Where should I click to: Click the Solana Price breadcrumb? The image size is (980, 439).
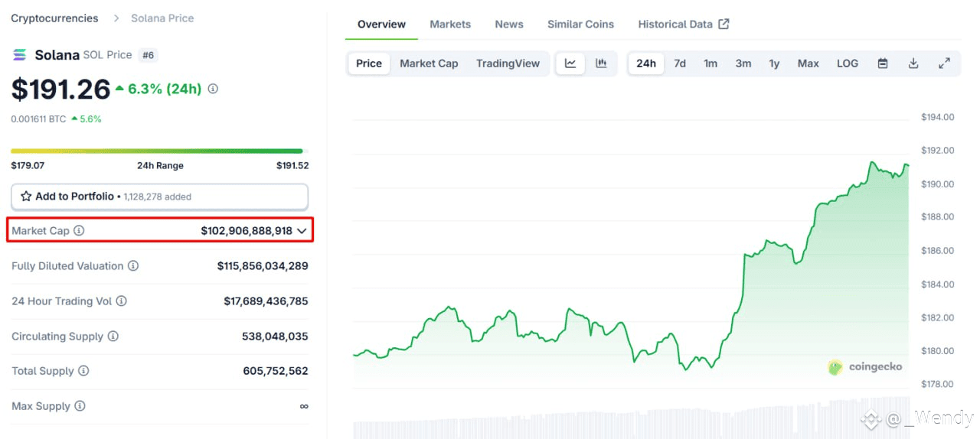tap(162, 18)
